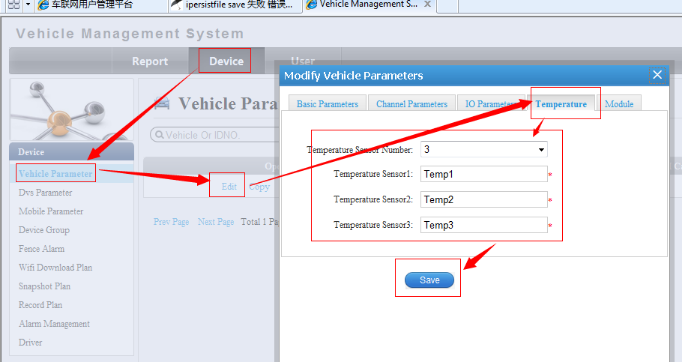Click the Edit link in vehicle row
This screenshot has height=363, width=683.
(x=229, y=187)
